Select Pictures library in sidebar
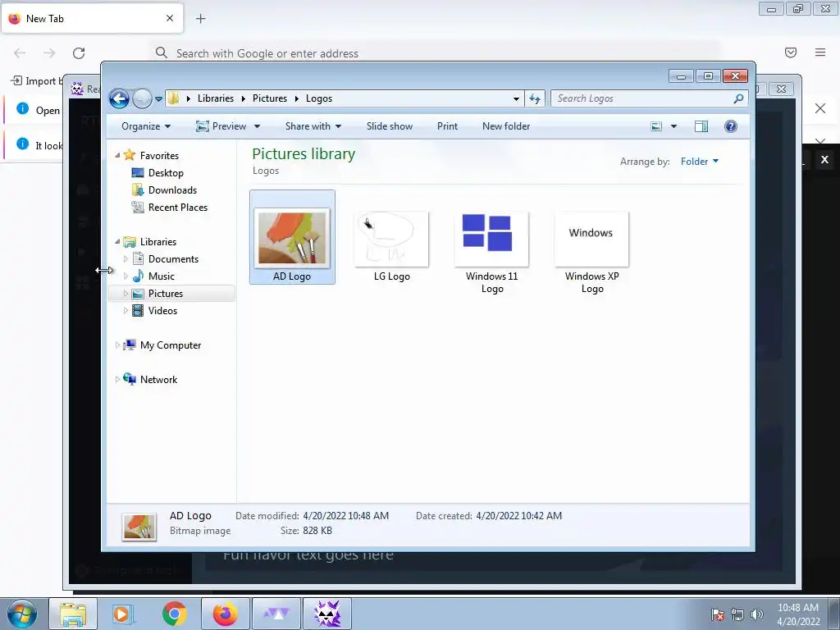The height and width of the screenshot is (630, 840). (166, 294)
